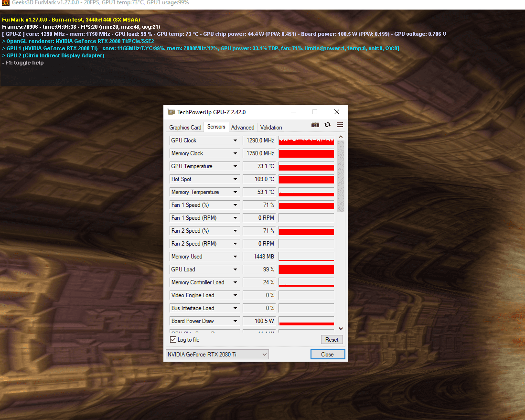
Task: Click the Citrix Indirect Display Adapter line
Action: pos(53,55)
